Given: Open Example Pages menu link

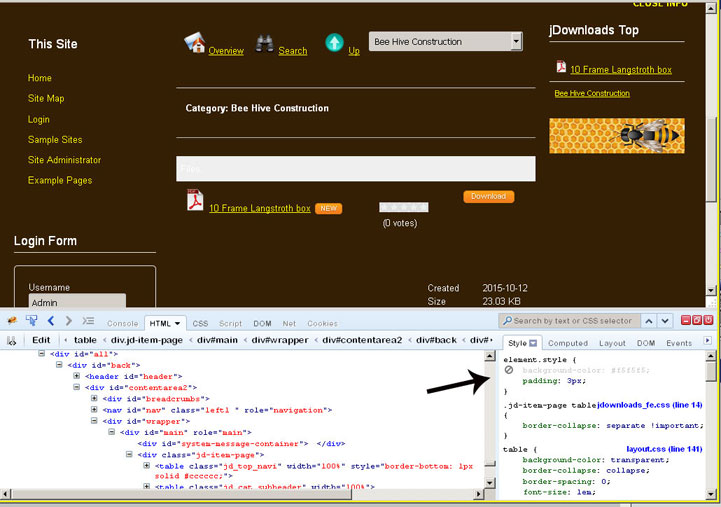Looking at the screenshot, I should (60, 180).
